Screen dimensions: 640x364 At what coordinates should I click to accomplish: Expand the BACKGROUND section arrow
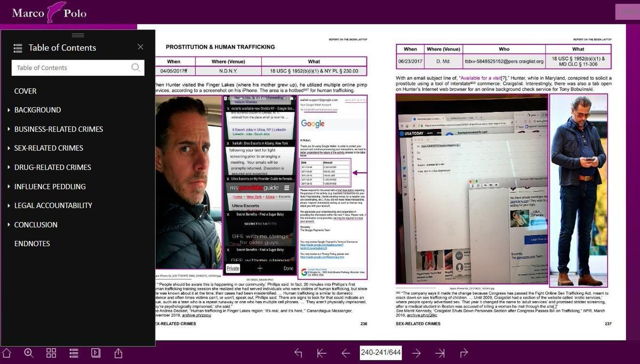[x=9, y=110]
